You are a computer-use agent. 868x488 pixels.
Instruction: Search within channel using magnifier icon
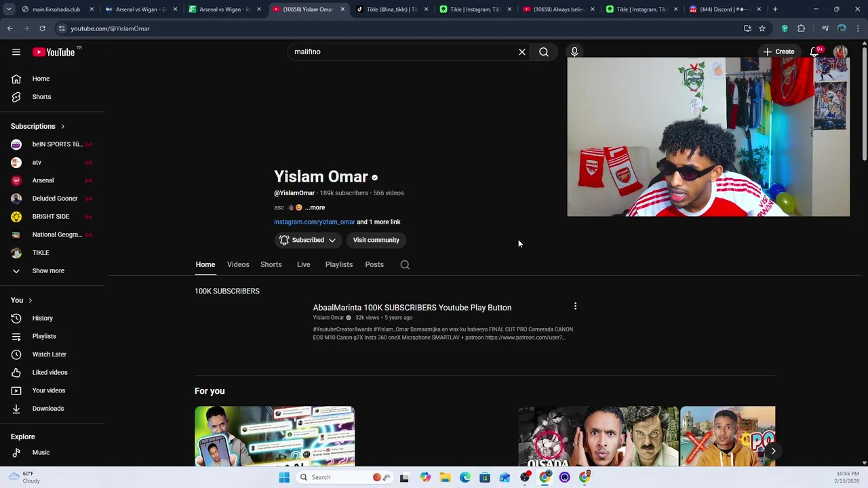pyautogui.click(x=405, y=265)
